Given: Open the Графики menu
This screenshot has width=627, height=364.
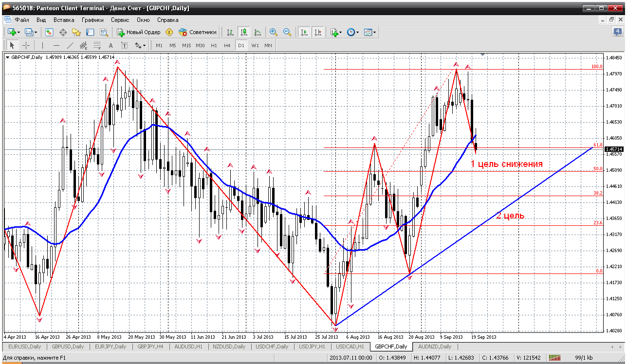Looking at the screenshot, I should [x=92, y=20].
